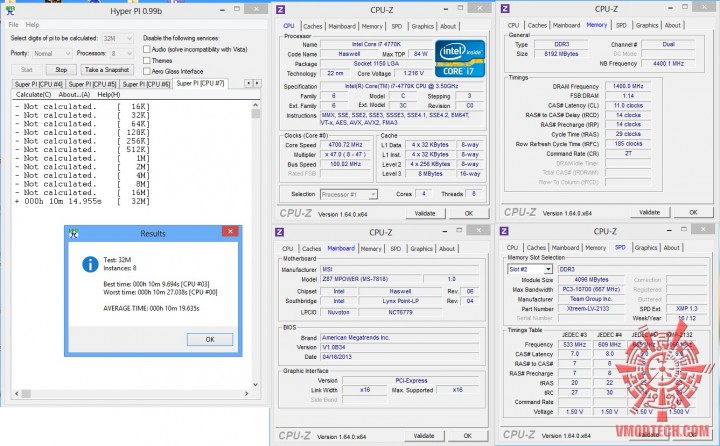Open the About...(A) menu
Image resolution: width=720 pixels, height=446 pixels.
tap(74, 95)
